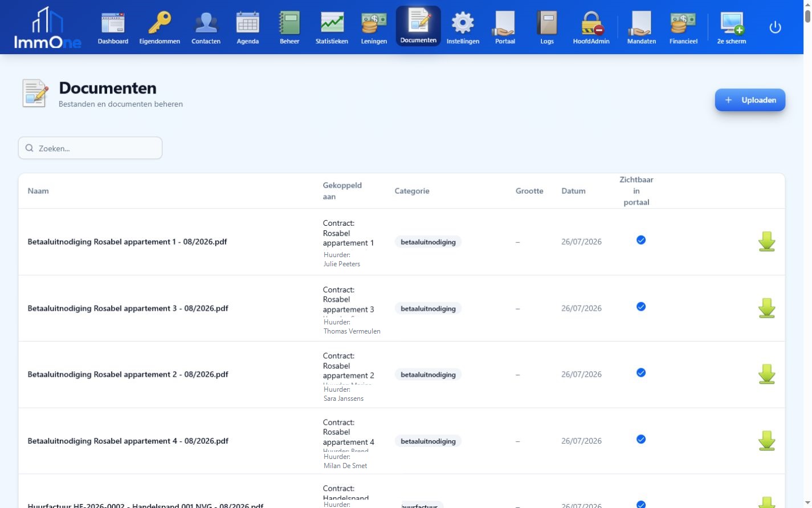Open the Beheer notebook icon
Screen dimensions: 812x508
[x=289, y=27]
